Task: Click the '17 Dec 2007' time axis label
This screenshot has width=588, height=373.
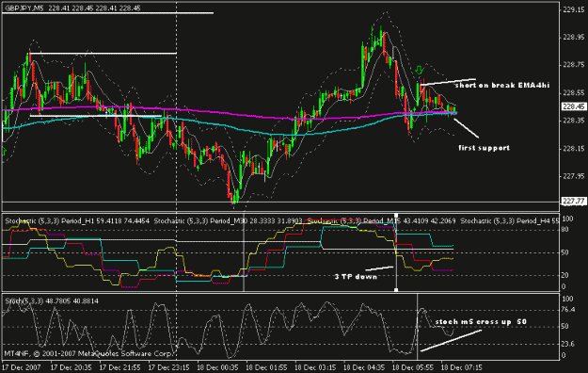Action: click(21, 367)
